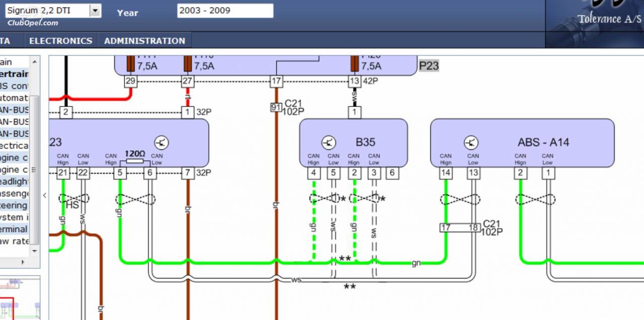Click the twisted pair symbol labeled HS
The height and width of the screenshot is (320, 644).
[x=73, y=199]
